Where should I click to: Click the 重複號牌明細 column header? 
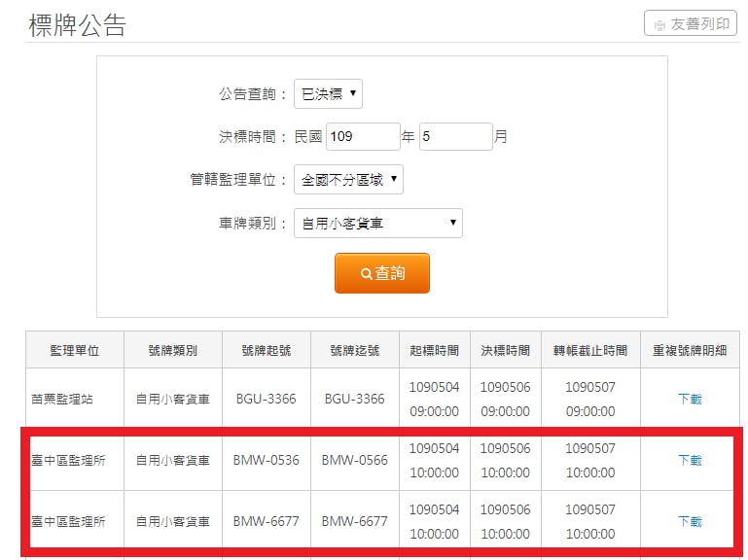[x=690, y=350]
